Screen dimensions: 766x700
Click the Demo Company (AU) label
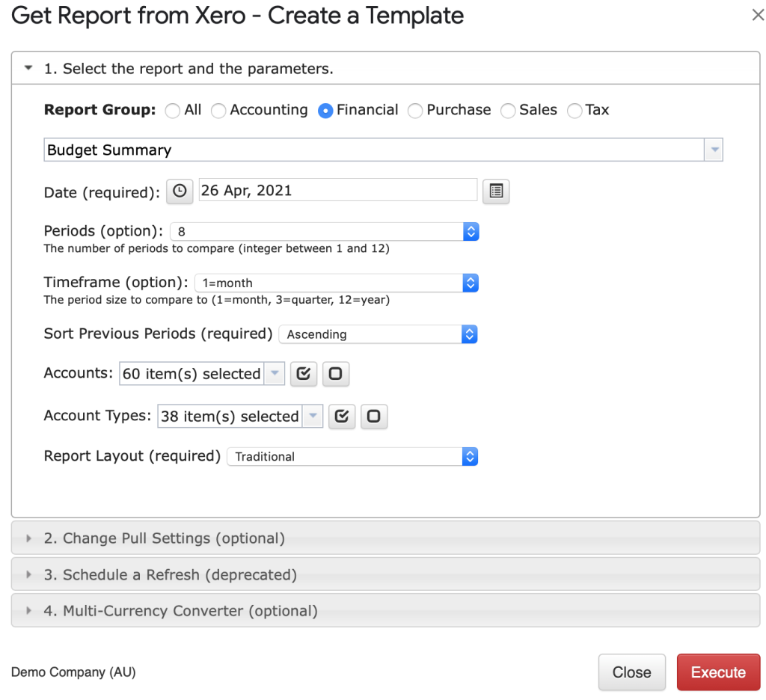[x=73, y=672]
